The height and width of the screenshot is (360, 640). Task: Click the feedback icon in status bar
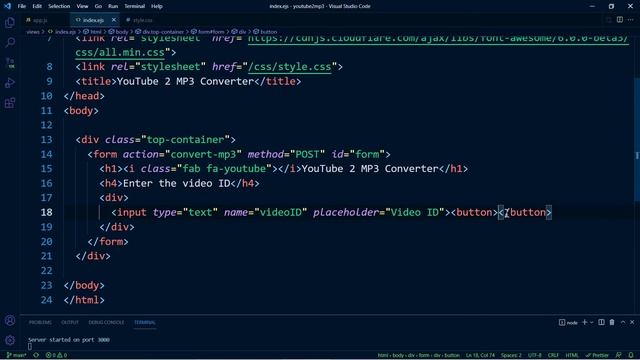click(x=619, y=355)
